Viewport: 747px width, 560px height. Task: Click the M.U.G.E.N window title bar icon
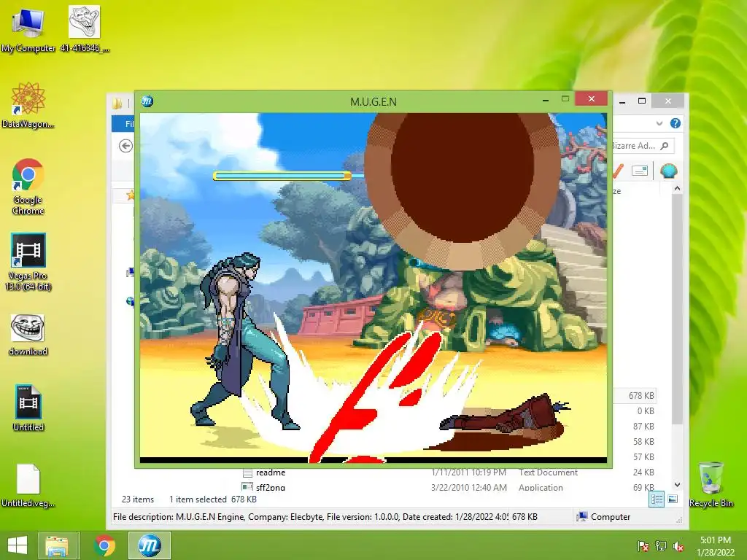pyautogui.click(x=147, y=101)
